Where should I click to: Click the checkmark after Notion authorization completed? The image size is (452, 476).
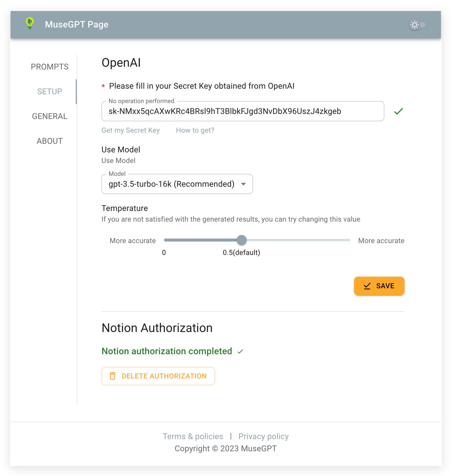(x=240, y=351)
